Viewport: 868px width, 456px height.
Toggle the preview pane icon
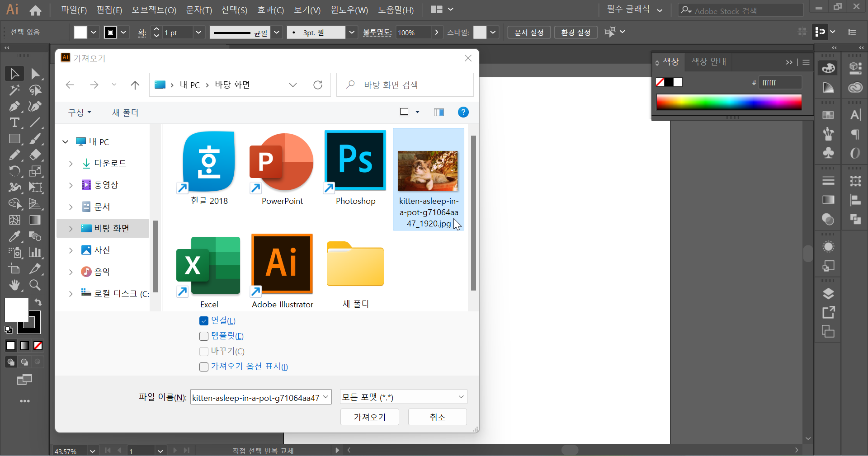coord(439,112)
